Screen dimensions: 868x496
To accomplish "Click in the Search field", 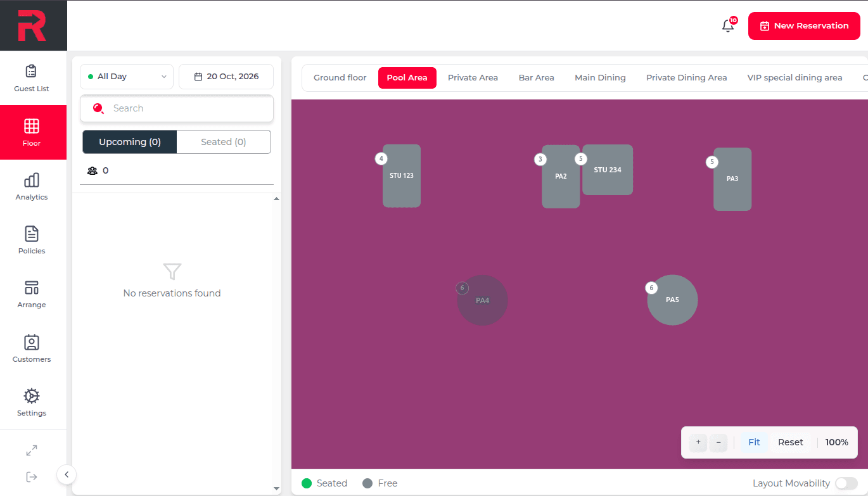I will pos(177,108).
